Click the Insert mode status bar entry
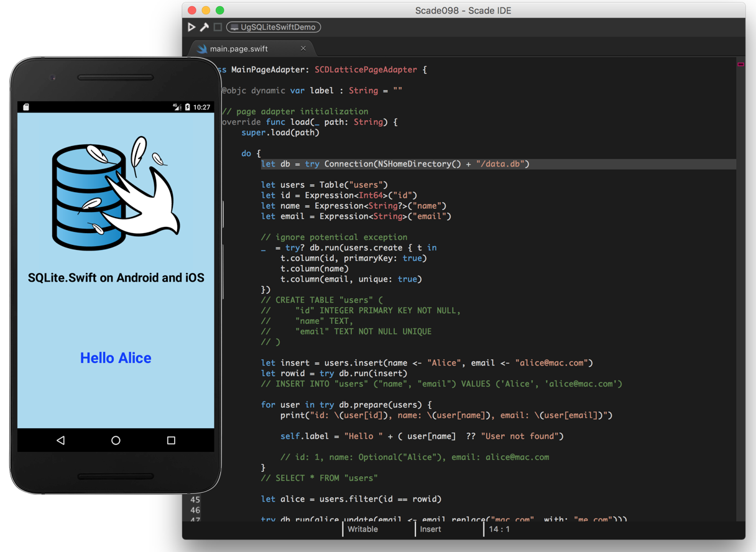This screenshot has height=552, width=756. click(430, 530)
